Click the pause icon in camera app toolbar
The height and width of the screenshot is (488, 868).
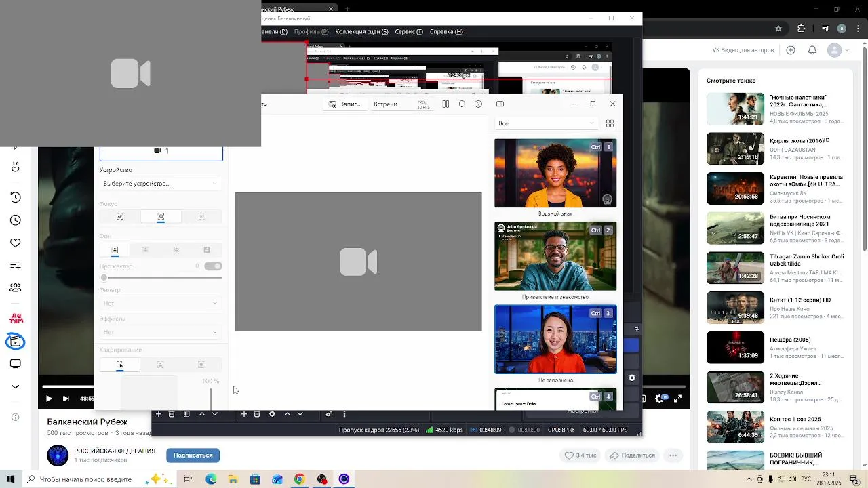click(x=446, y=104)
